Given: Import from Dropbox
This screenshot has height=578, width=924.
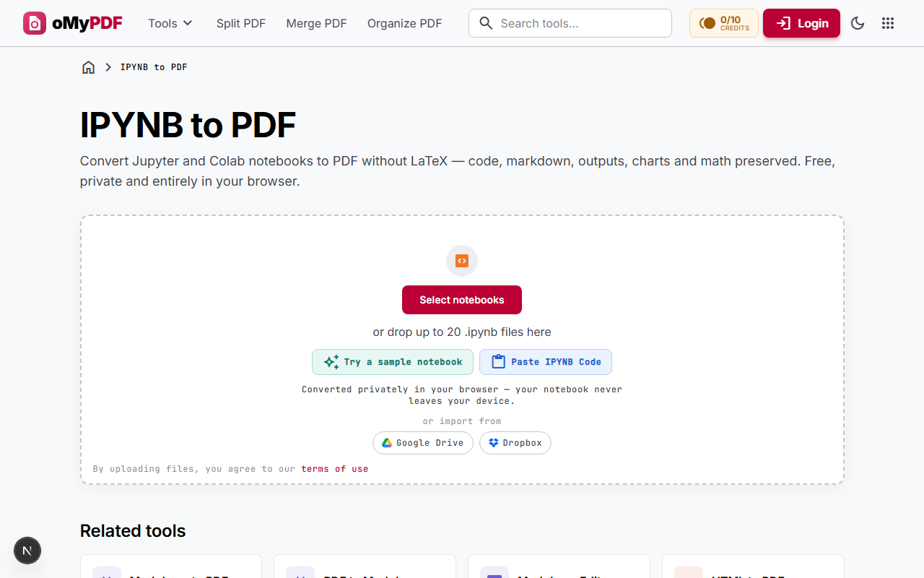Looking at the screenshot, I should pyautogui.click(x=515, y=443).
